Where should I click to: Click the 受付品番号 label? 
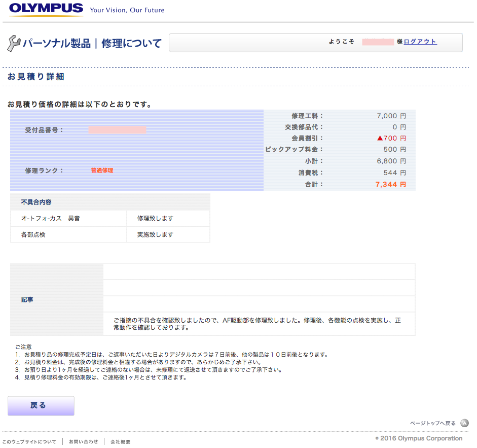44,130
